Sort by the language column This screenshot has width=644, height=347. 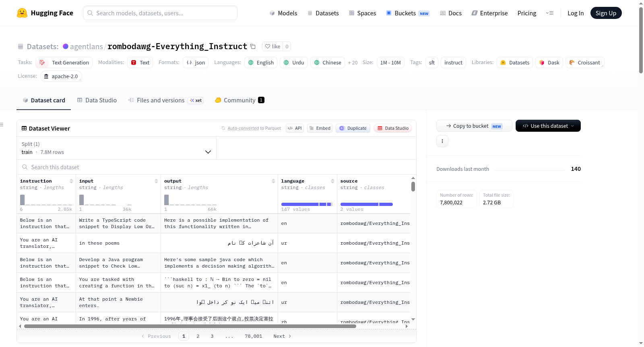(x=332, y=181)
